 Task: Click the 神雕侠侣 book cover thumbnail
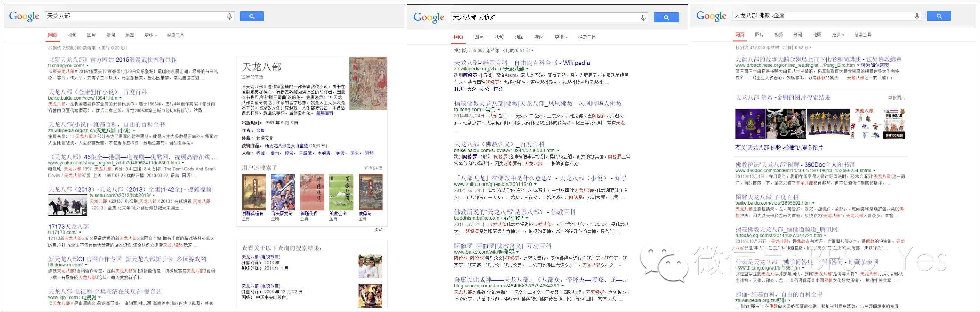pos(312,192)
